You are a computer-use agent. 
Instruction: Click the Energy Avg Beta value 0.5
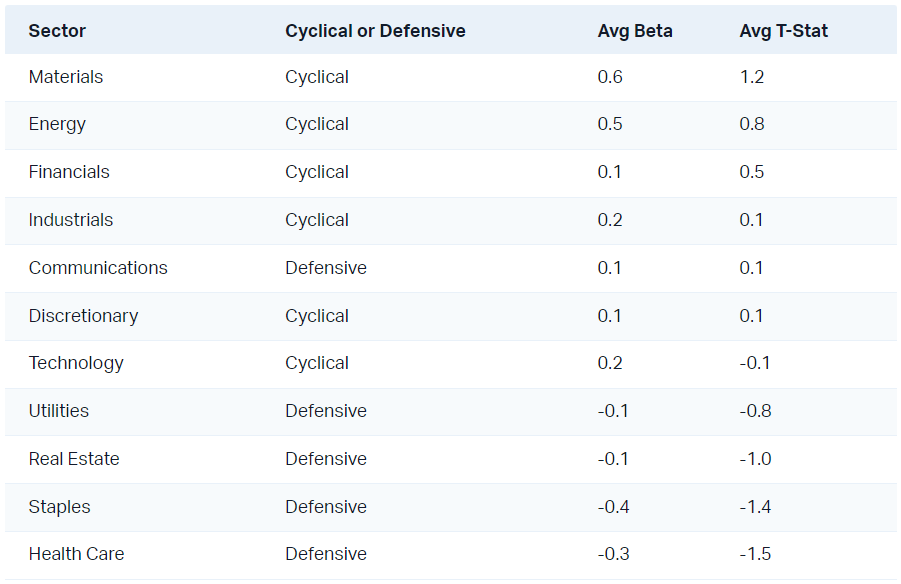[x=610, y=124]
